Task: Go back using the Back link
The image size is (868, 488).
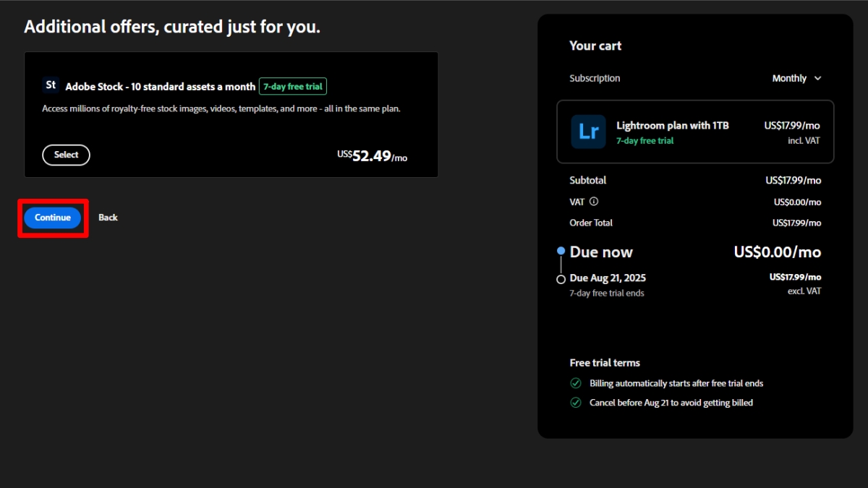Action: (108, 218)
